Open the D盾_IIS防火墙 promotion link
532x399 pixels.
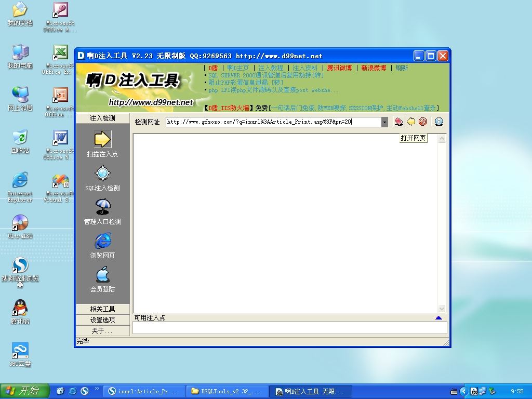coord(229,108)
